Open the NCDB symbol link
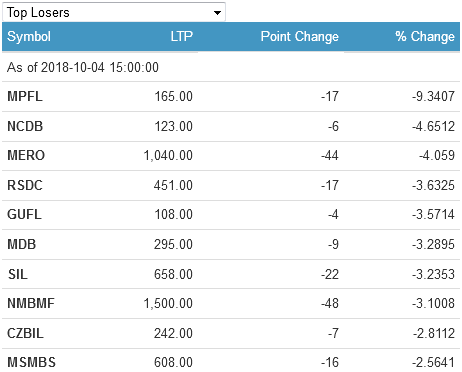This screenshot has width=462, height=372. (x=25, y=126)
